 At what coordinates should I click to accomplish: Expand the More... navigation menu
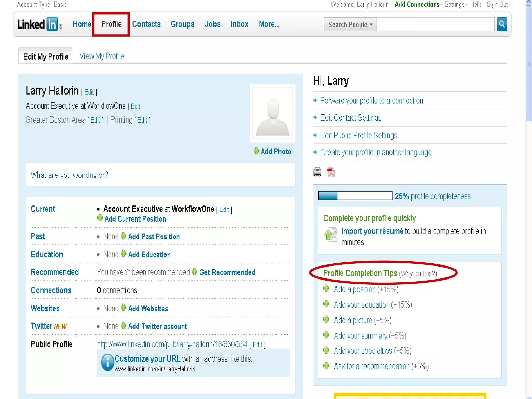click(269, 24)
